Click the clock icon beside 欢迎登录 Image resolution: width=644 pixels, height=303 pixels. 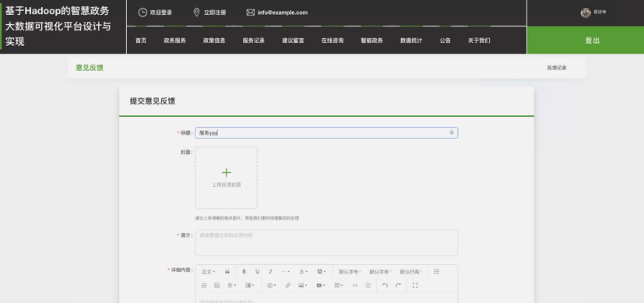(143, 12)
